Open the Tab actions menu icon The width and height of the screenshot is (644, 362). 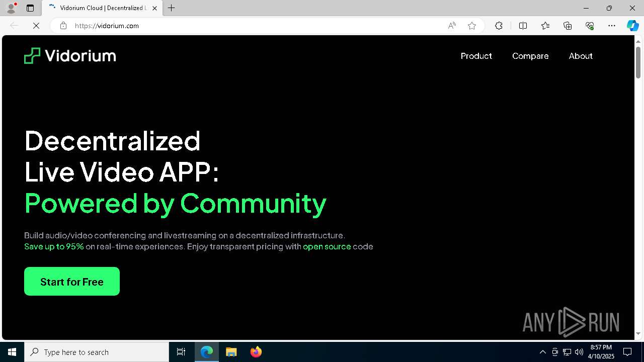tap(30, 8)
